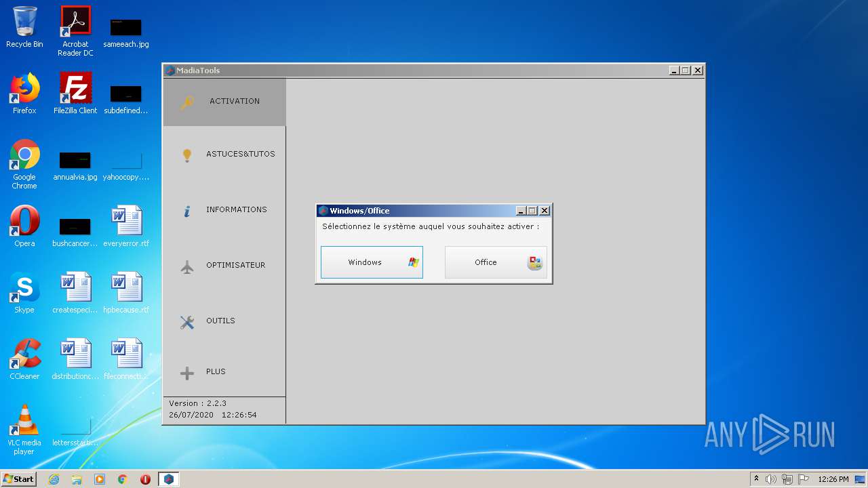Image resolution: width=868 pixels, height=488 pixels.
Task: Close the MadiaTools main window
Action: click(x=698, y=70)
